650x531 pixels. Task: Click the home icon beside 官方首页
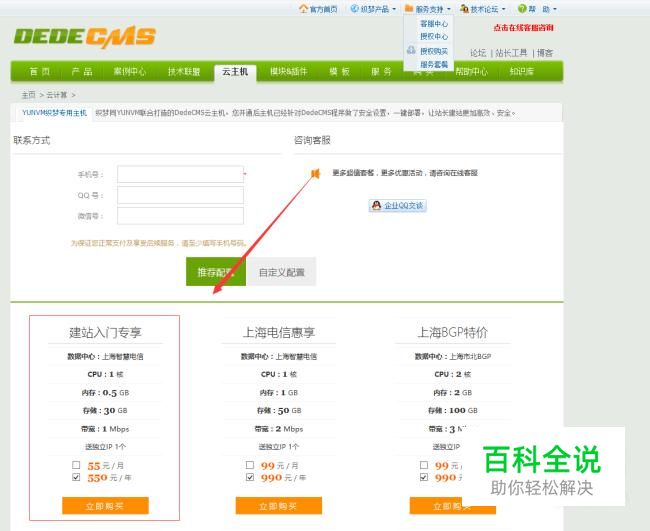303,8
